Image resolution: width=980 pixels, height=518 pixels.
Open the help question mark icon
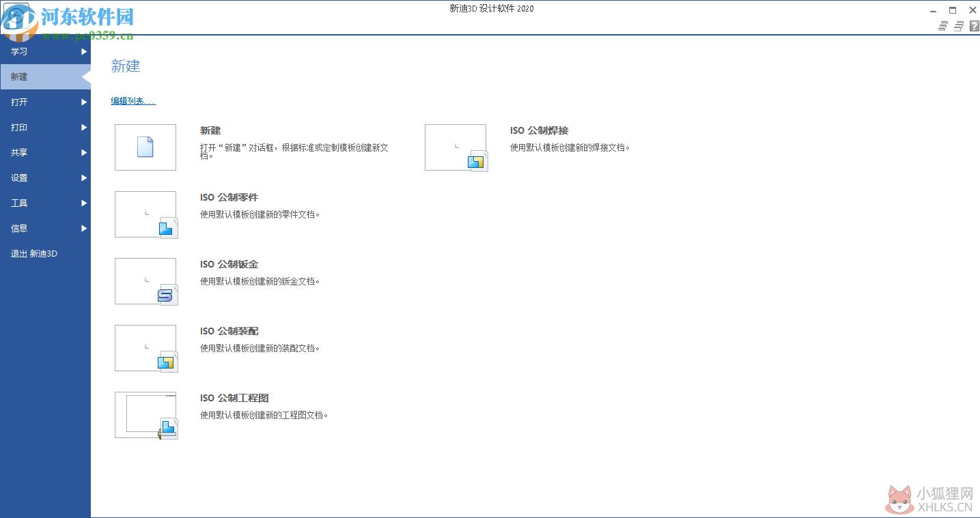point(974,27)
